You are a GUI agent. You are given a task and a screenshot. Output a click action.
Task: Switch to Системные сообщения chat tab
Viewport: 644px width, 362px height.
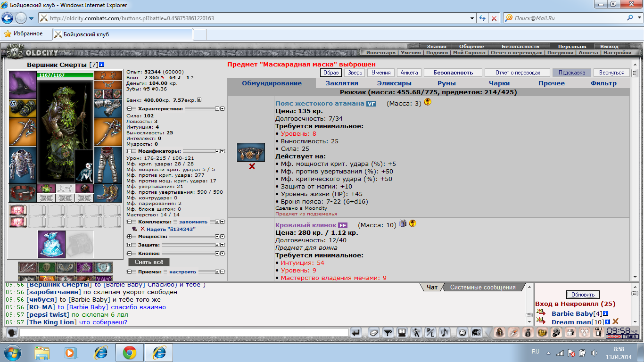pos(483,287)
